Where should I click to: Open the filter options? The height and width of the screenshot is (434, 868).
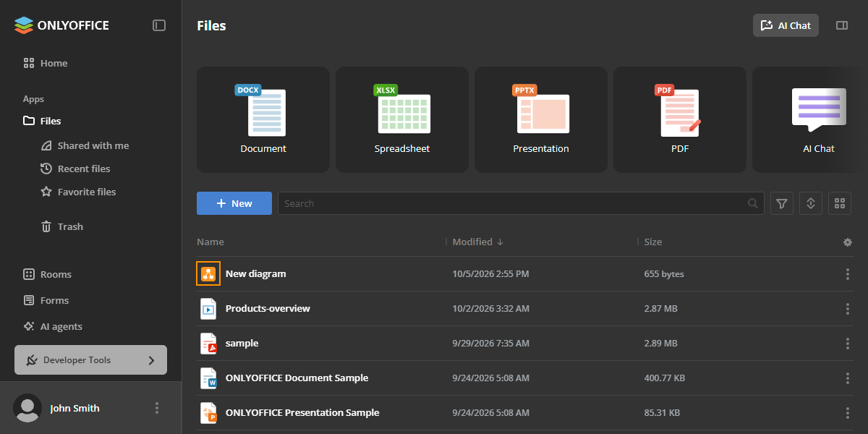782,203
